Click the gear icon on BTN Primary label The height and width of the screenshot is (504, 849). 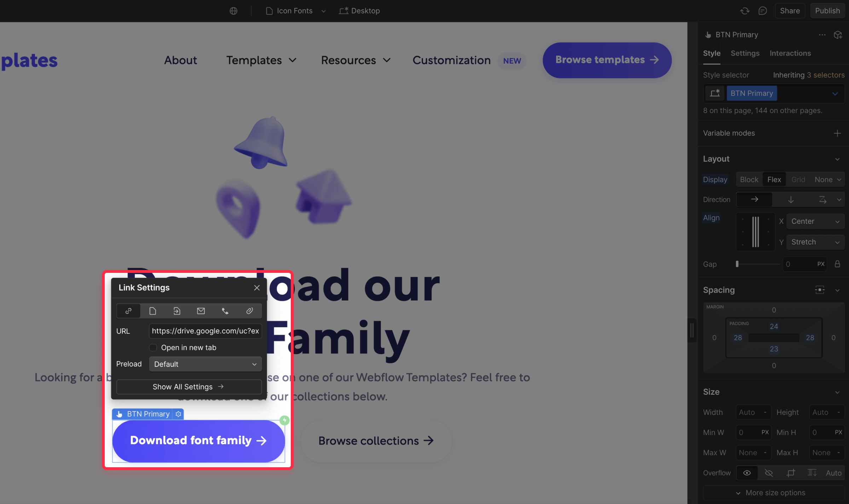[x=178, y=414]
